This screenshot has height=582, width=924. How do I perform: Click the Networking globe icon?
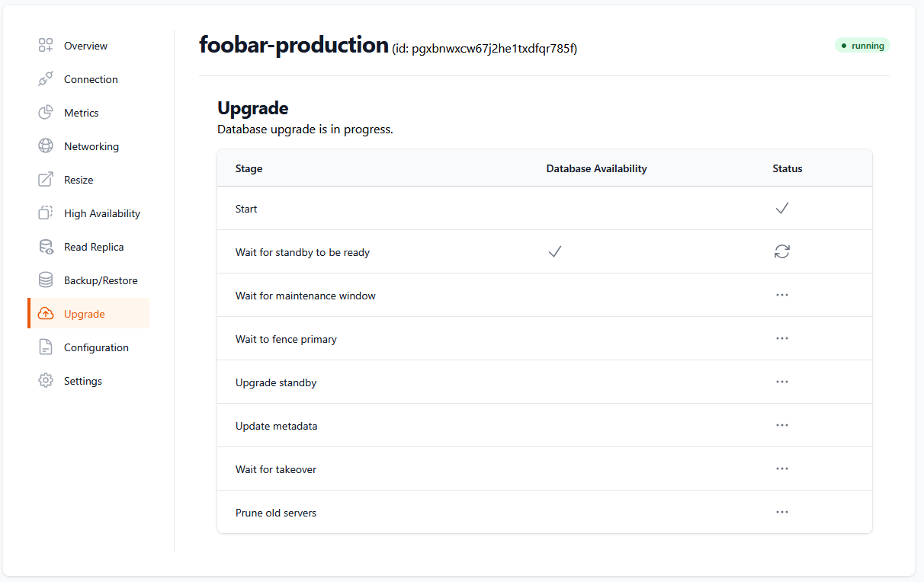(x=46, y=145)
